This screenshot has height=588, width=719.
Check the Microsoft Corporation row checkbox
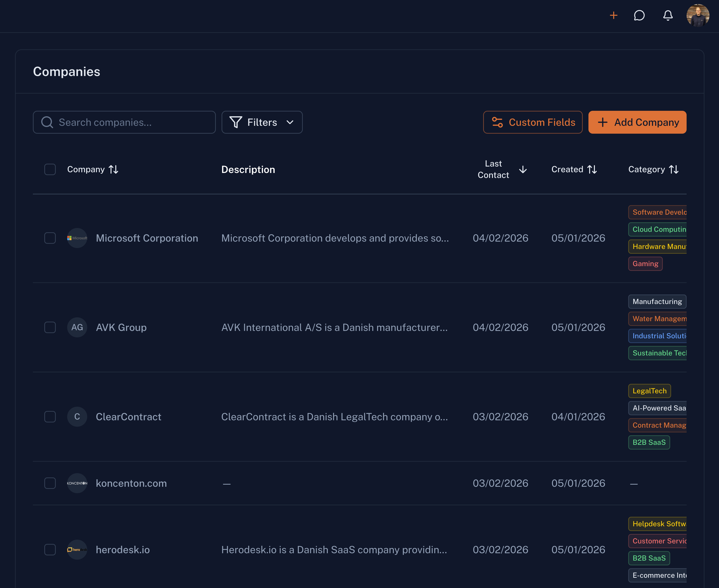(50, 238)
